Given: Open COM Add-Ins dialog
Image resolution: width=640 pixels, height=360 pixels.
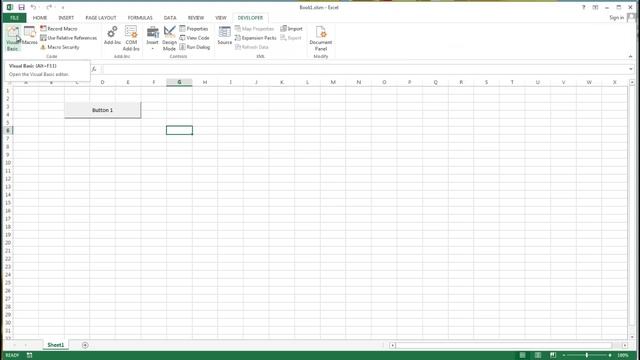Looking at the screenshot, I should pos(131,38).
